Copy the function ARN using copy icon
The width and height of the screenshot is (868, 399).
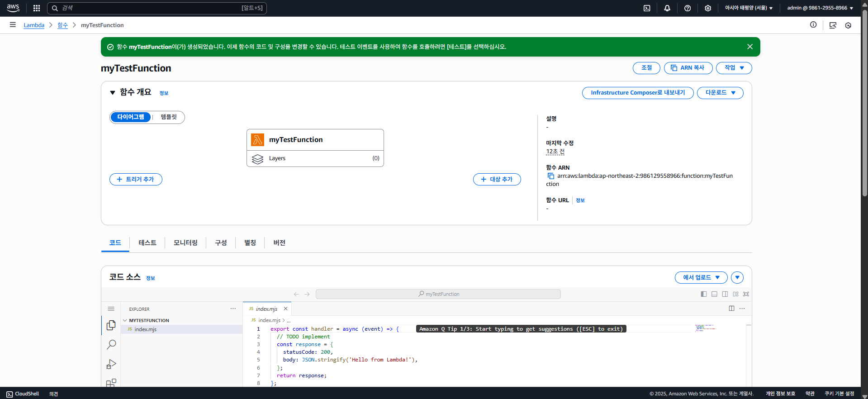click(550, 176)
